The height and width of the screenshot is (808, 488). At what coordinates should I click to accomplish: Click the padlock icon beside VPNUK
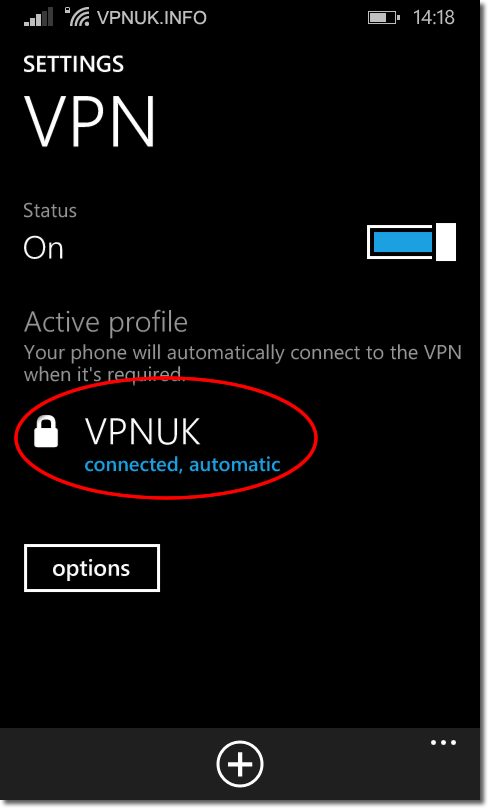coord(46,432)
